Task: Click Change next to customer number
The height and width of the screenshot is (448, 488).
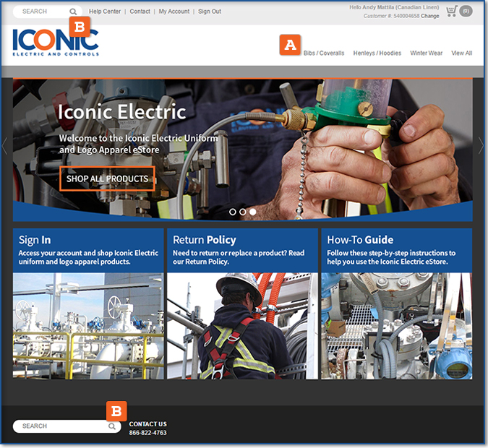Action: 429,16
